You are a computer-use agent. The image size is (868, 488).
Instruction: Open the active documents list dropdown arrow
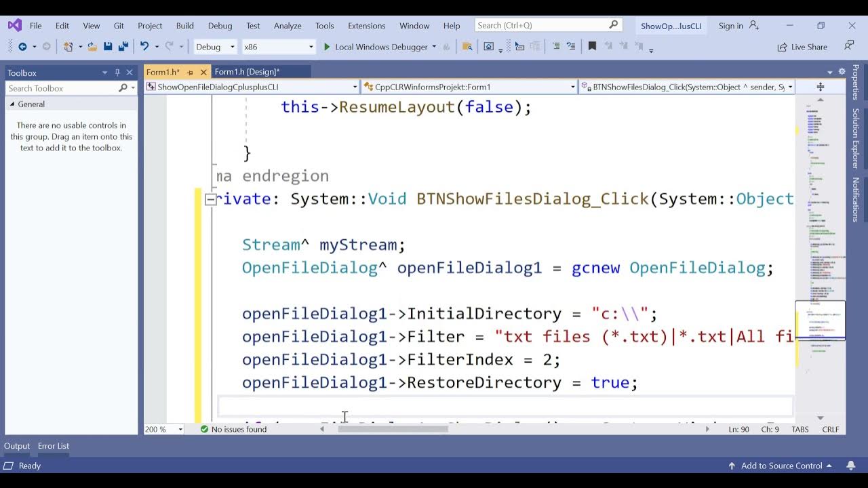point(830,72)
